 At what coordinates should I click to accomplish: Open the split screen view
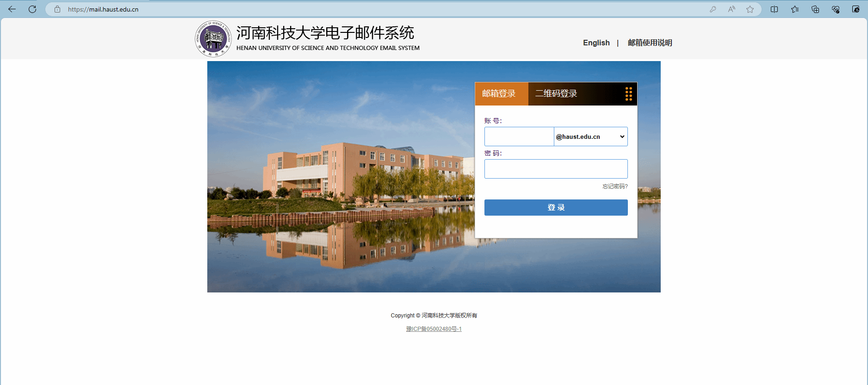(774, 9)
